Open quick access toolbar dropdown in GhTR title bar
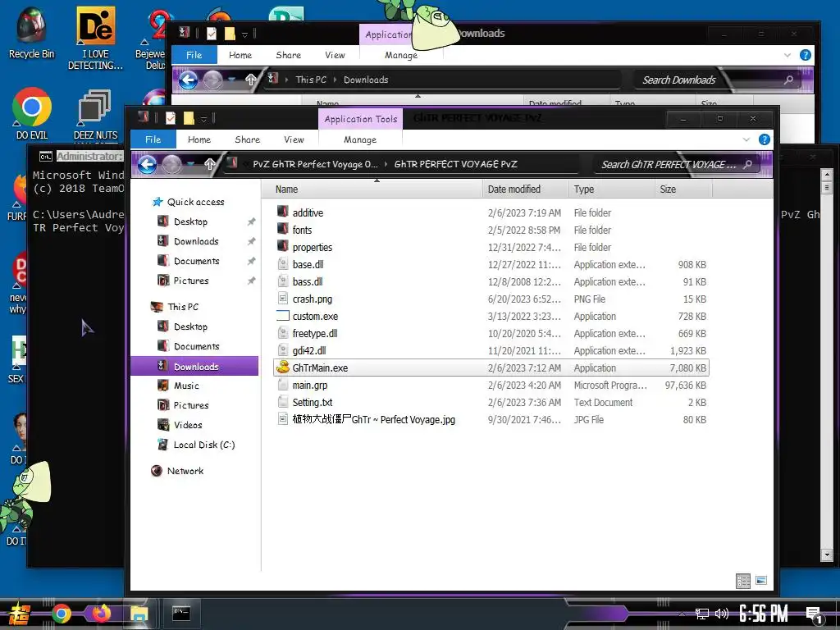The width and height of the screenshot is (840, 630). pos(203,118)
